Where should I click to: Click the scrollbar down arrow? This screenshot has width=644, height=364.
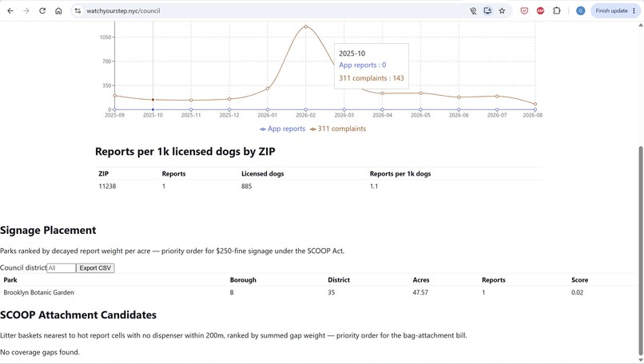pyautogui.click(x=641, y=360)
